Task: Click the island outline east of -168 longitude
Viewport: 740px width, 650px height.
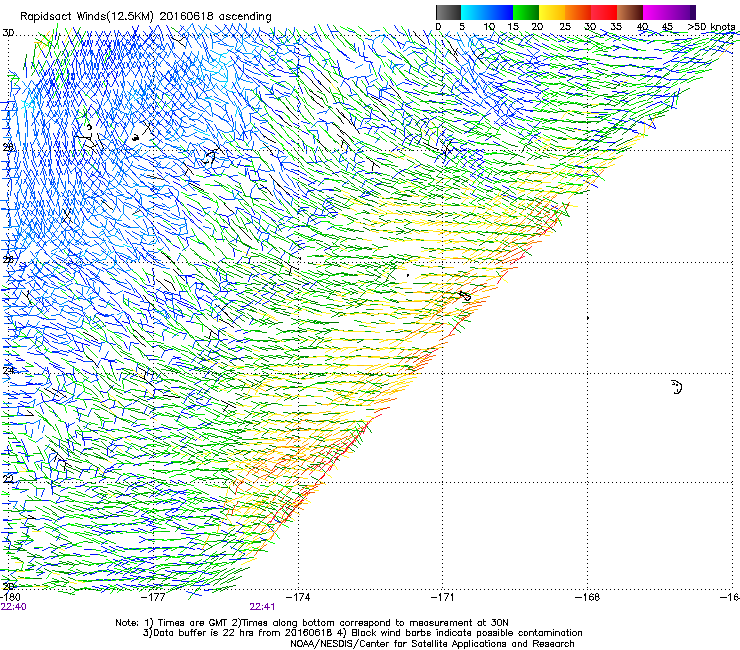Action: coord(677,387)
